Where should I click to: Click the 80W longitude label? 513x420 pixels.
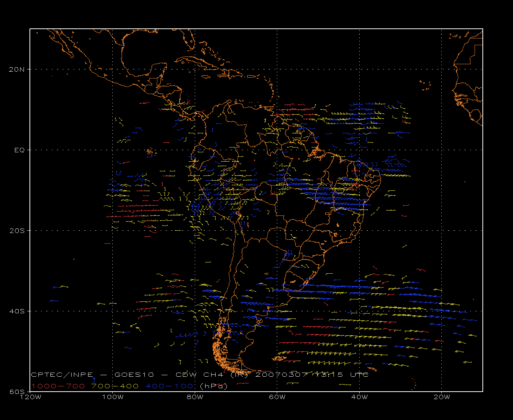[195, 397]
